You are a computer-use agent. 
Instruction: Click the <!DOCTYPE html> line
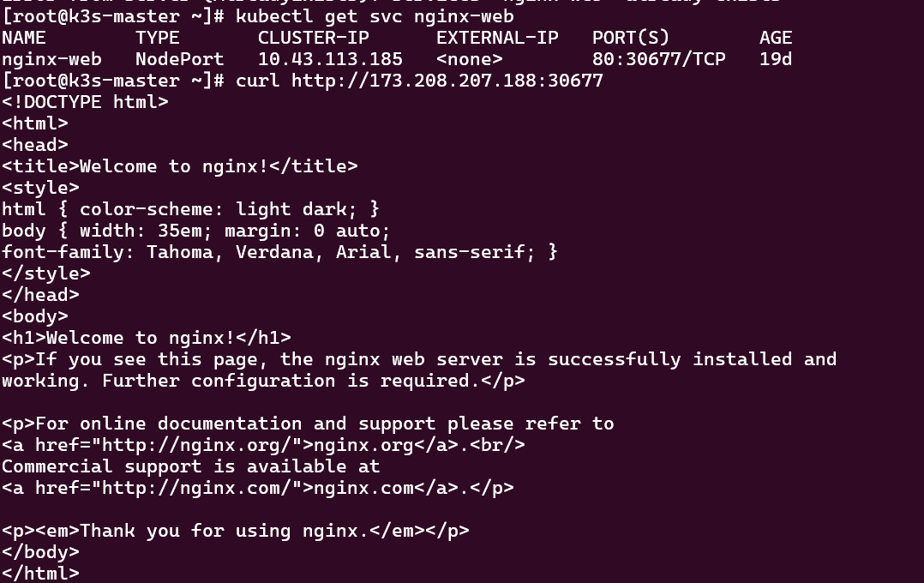point(85,102)
